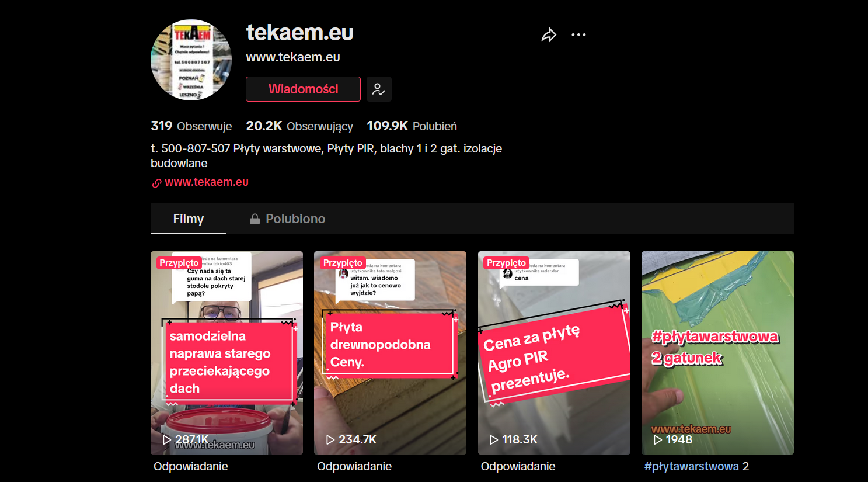The image size is (868, 482).
Task: Click the tekaem.eu profile avatar
Action: pyautogui.click(x=191, y=60)
